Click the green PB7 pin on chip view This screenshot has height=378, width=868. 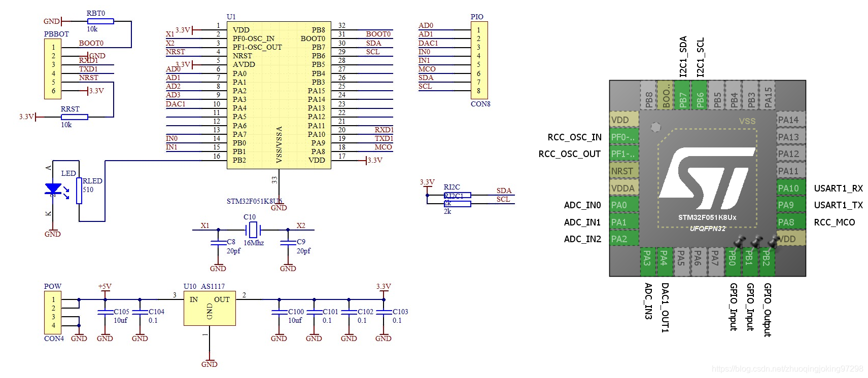pyautogui.click(x=683, y=95)
